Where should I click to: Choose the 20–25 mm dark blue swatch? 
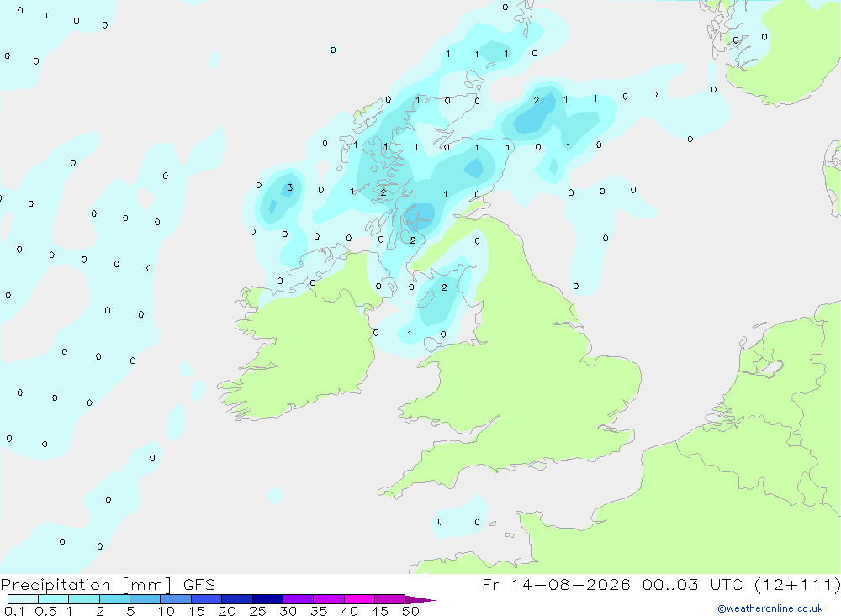pyautogui.click(x=237, y=599)
